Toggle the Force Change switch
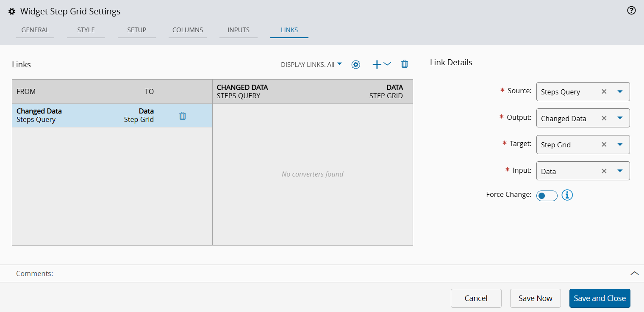Viewport: 644px width, 312px height. (547, 196)
